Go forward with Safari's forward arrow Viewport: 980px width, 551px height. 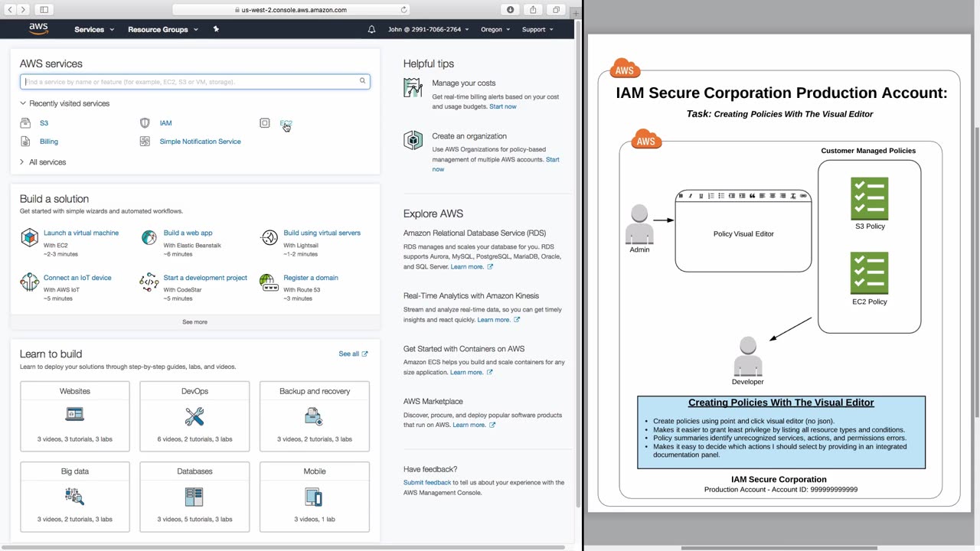tap(23, 10)
